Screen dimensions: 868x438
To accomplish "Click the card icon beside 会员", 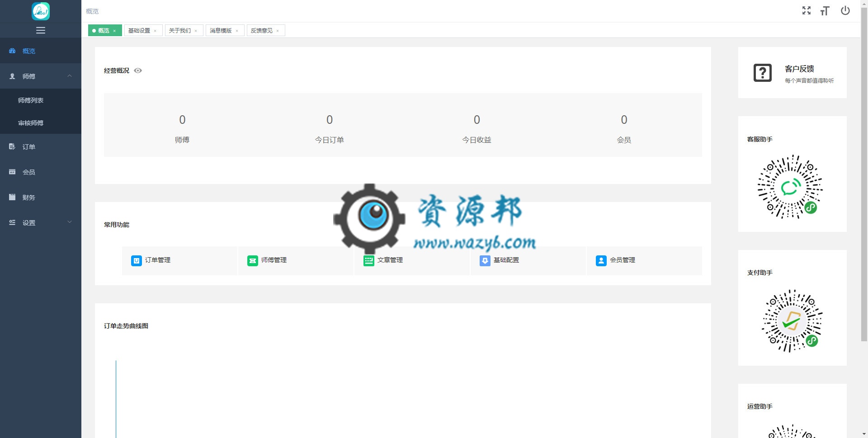I will coord(12,172).
